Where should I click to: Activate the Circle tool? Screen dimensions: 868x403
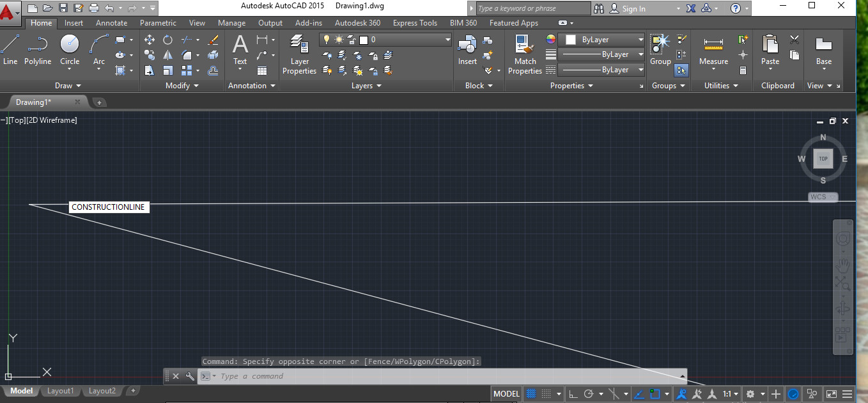coord(70,45)
